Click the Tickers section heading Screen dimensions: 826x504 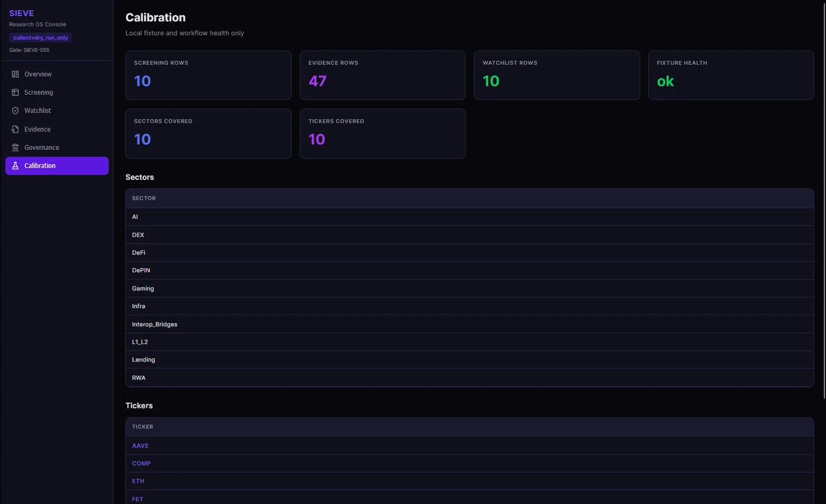(x=139, y=406)
